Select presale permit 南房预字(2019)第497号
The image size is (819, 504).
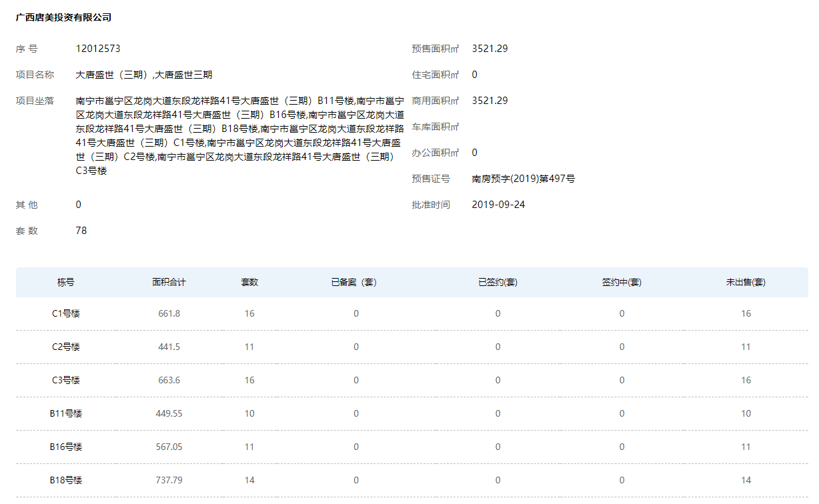point(524,179)
